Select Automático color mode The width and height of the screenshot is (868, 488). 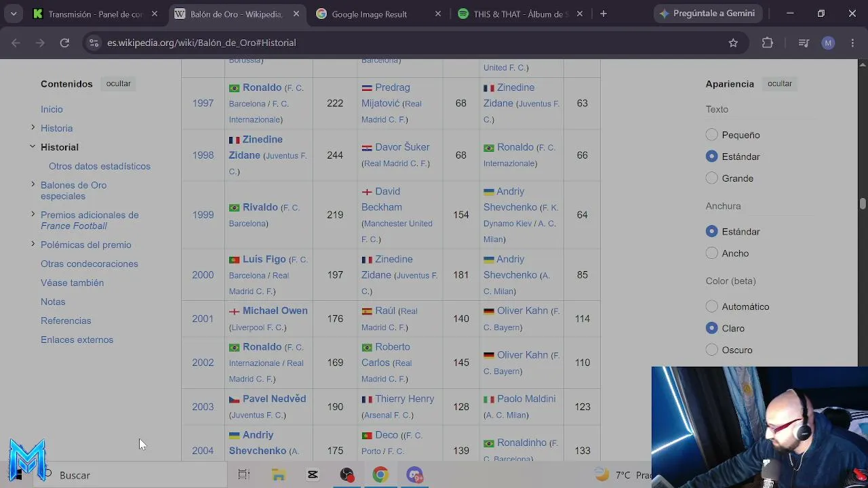click(711, 306)
